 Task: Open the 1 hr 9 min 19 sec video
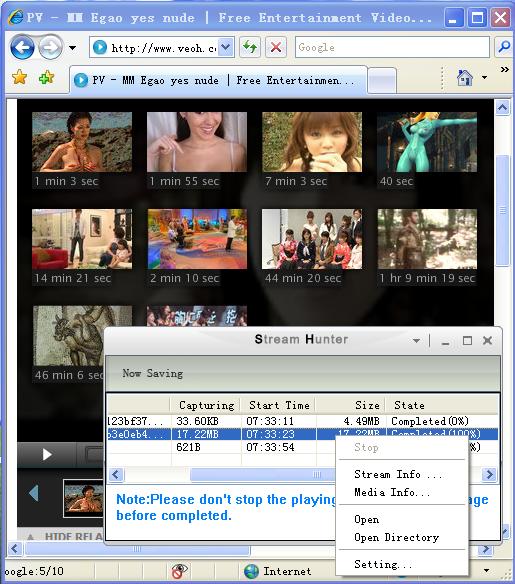click(427, 239)
